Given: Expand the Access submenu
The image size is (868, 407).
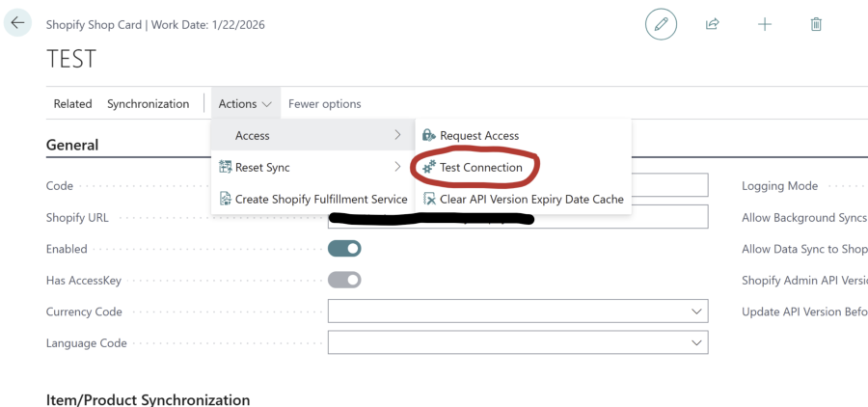Looking at the screenshot, I should tap(312, 136).
